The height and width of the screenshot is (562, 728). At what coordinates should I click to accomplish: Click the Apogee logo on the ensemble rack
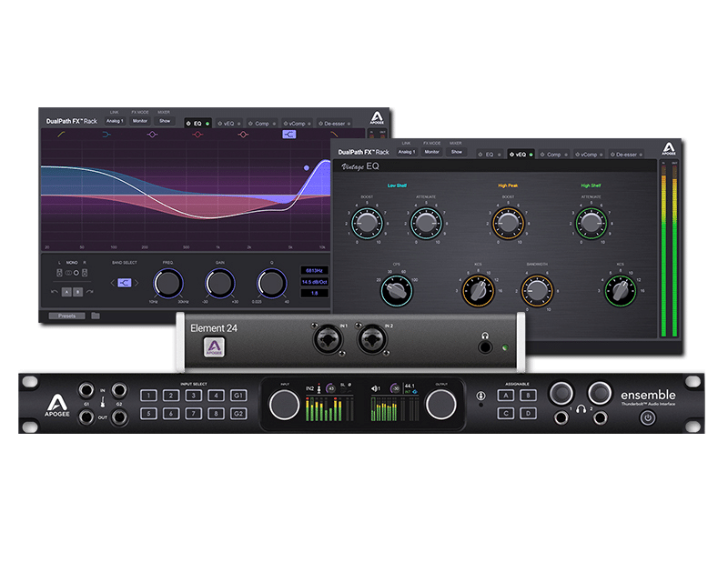pos(57,406)
